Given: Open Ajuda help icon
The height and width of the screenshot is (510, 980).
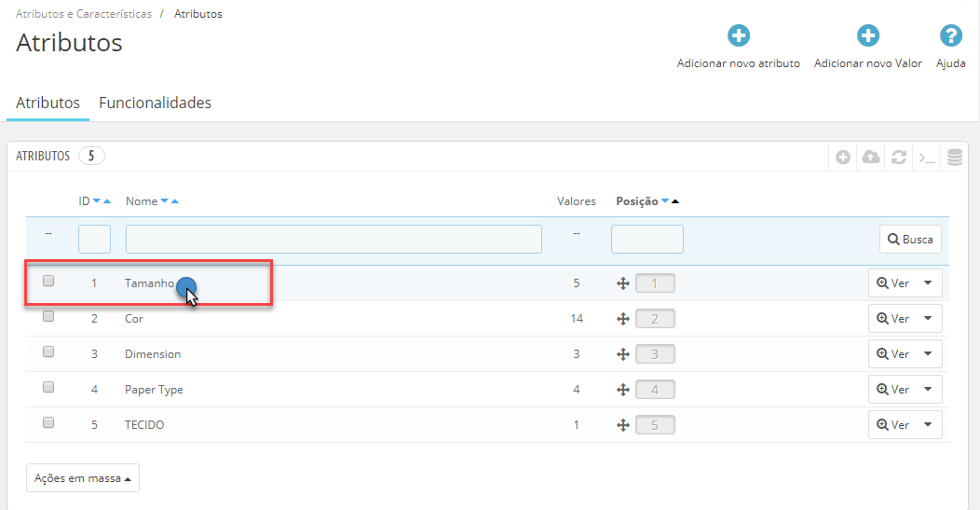Looking at the screenshot, I should click(x=950, y=35).
